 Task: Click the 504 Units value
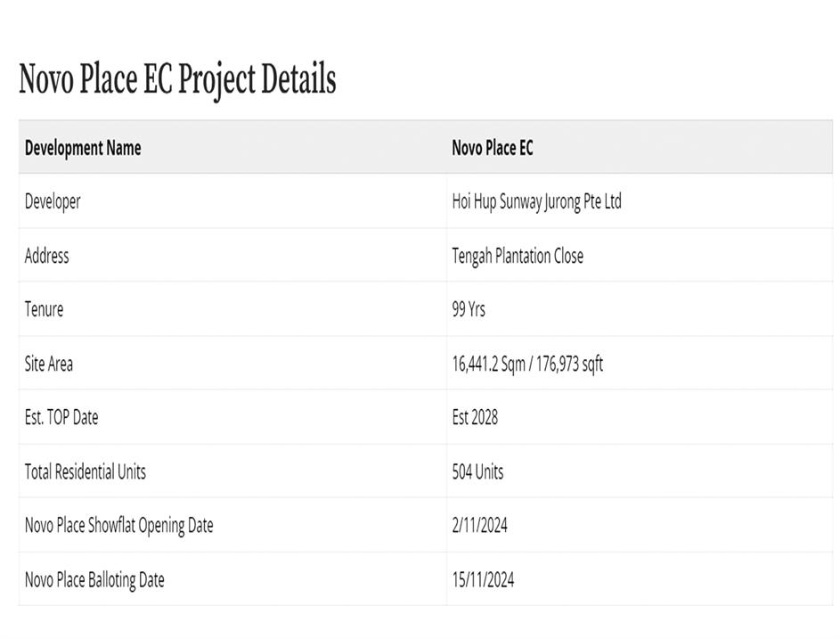click(477, 471)
